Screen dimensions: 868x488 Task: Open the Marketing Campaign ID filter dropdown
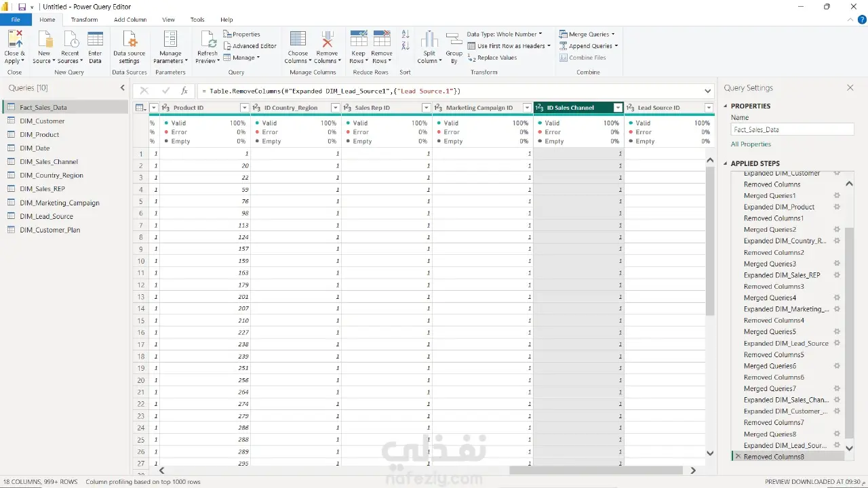coord(527,108)
